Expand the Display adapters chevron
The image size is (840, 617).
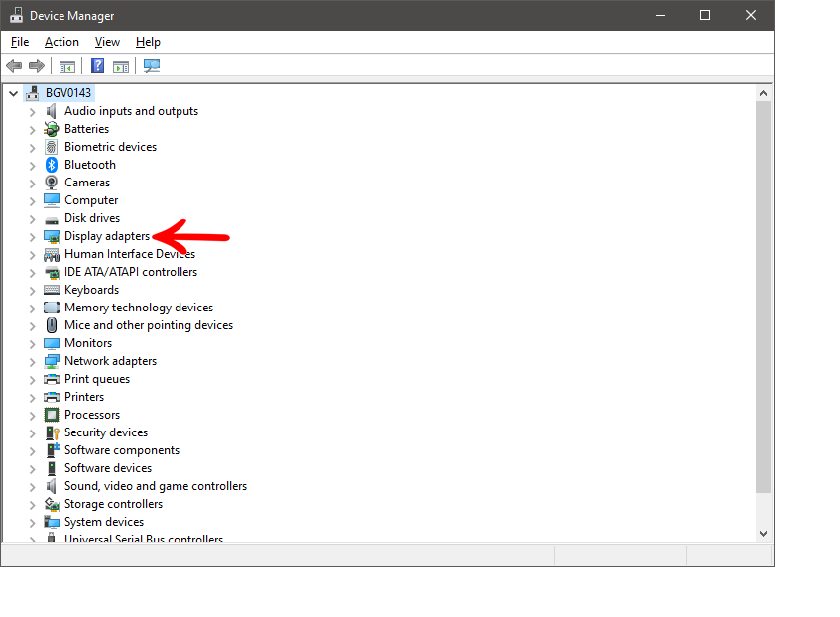pyautogui.click(x=32, y=236)
